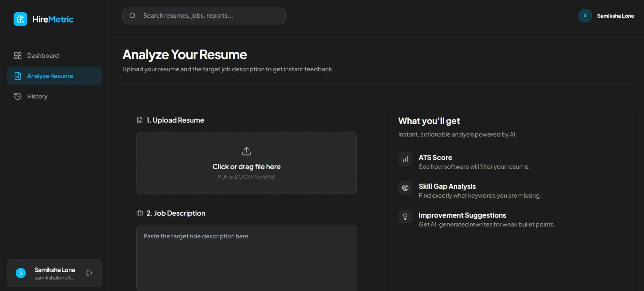Click Samiksha Lone name in header
The image size is (644, 291).
[x=615, y=16]
